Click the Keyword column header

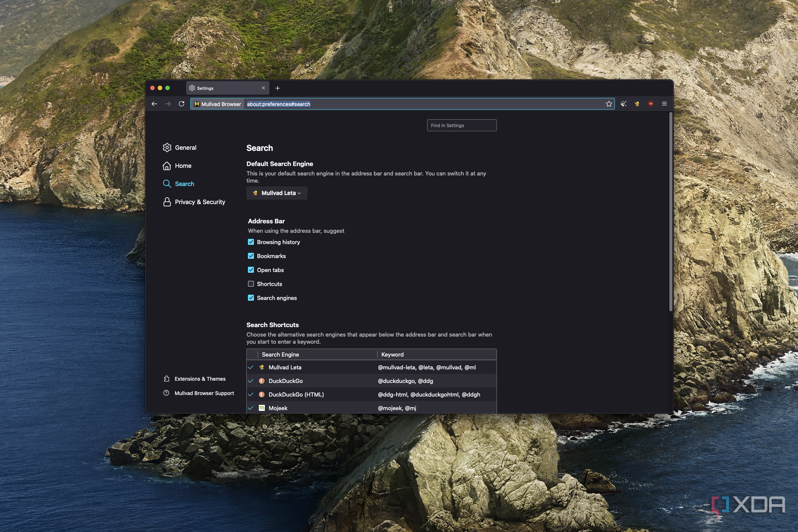click(x=437, y=354)
